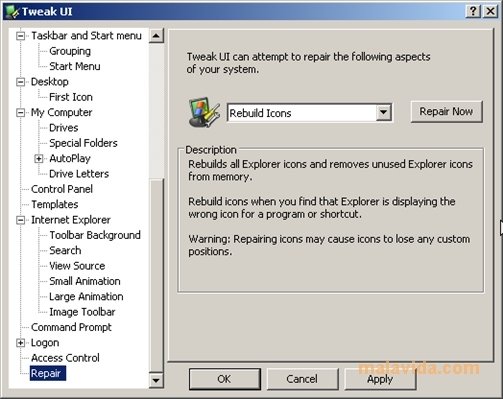Select the Image Toolbar tree item

(82, 312)
